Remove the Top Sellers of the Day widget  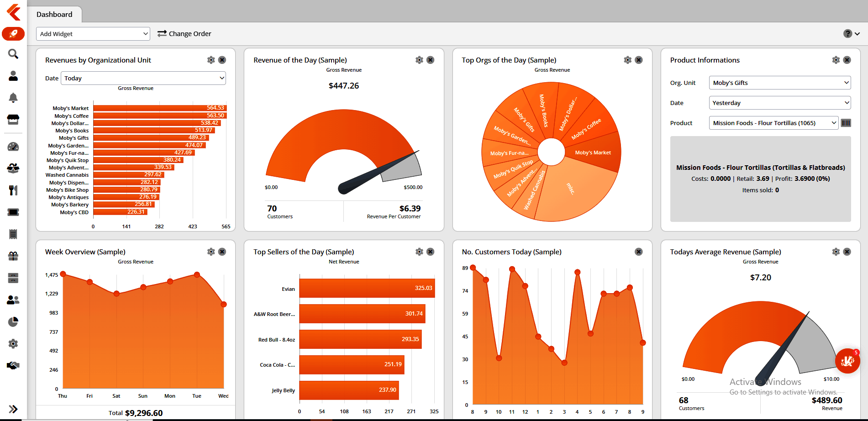tap(430, 252)
